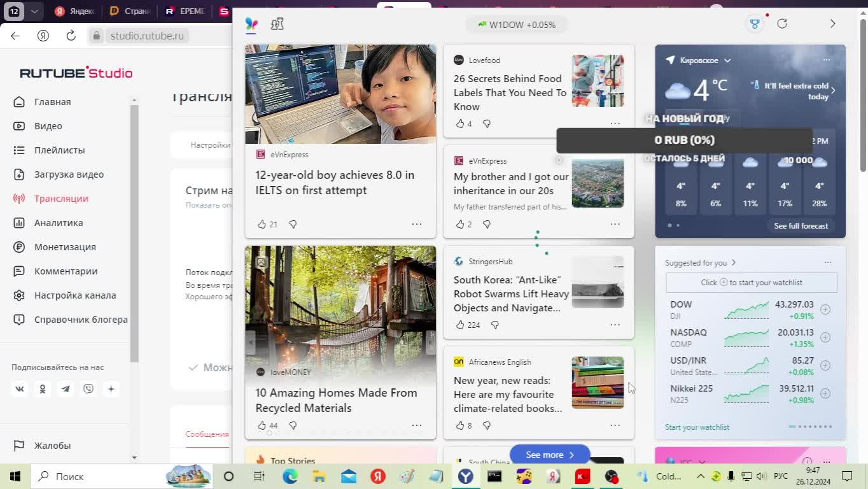
Task: Open the tab counter showing 12
Action: [14, 11]
